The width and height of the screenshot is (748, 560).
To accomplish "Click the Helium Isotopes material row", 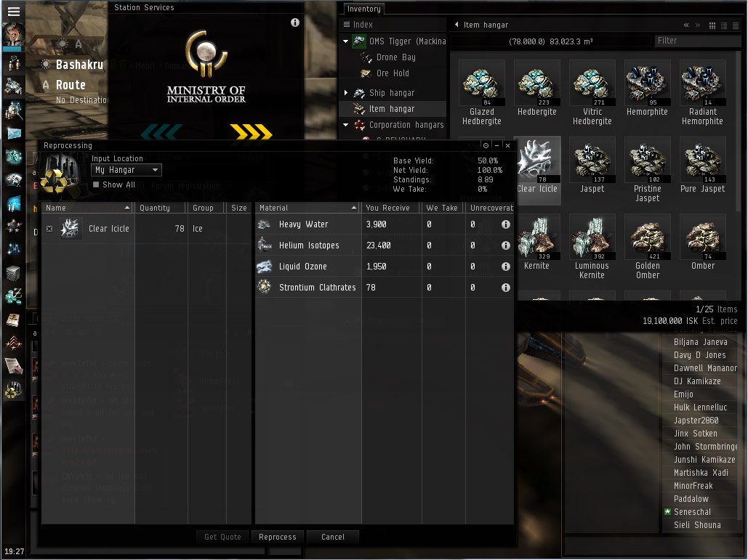I will [384, 245].
